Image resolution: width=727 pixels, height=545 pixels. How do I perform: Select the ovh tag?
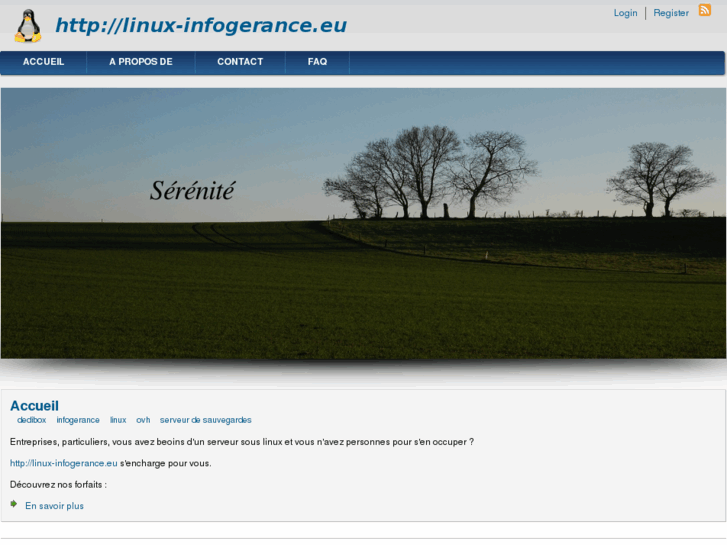(143, 420)
